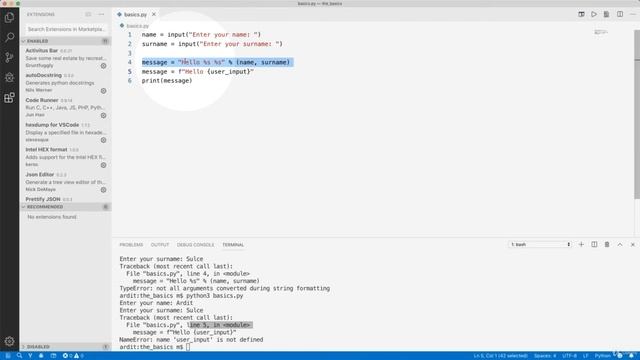The height and width of the screenshot is (360, 640).
Task: Open gear menu for hexdump for VSCode
Action: 104,140
